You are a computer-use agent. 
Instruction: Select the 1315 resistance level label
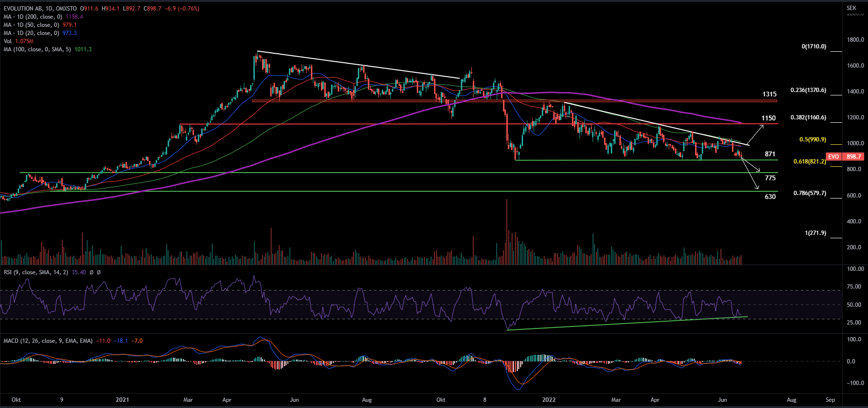[x=769, y=94]
